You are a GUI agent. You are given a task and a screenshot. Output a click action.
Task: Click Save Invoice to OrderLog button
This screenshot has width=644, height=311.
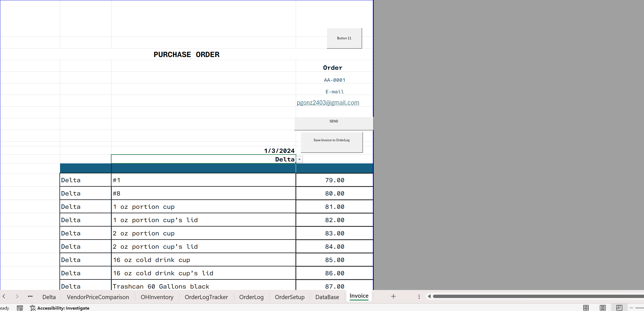(x=331, y=142)
